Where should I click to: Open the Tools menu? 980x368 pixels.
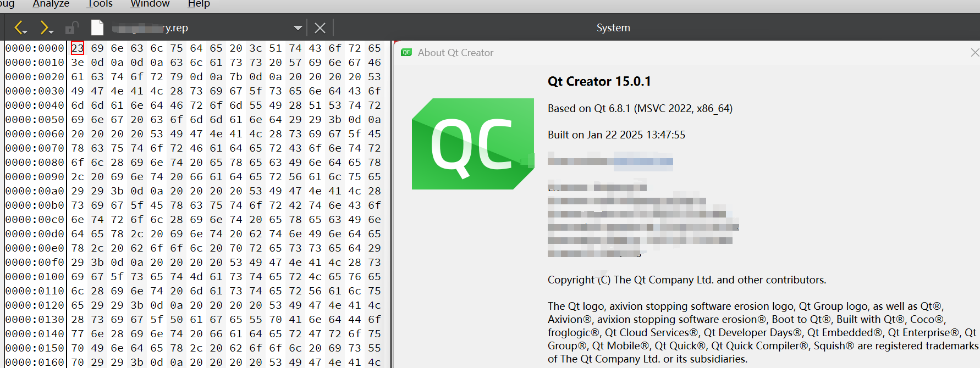(x=100, y=4)
